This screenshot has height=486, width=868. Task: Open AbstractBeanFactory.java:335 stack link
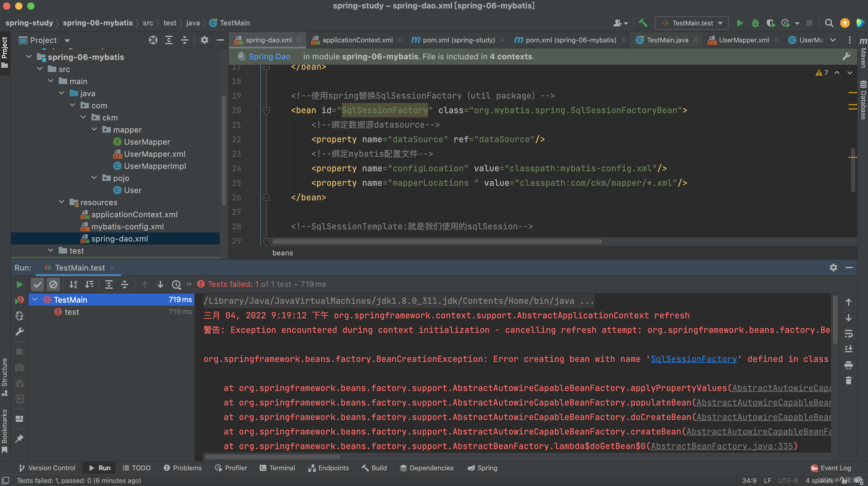722,446
